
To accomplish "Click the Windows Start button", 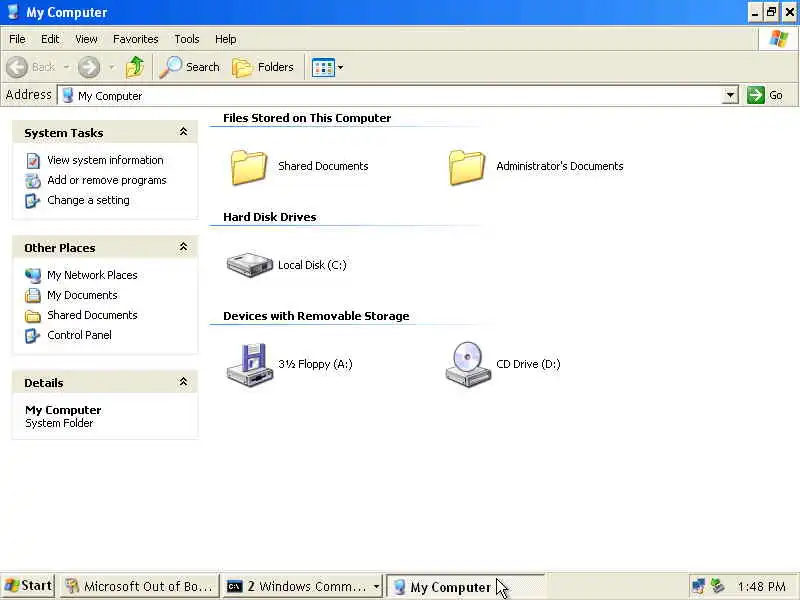I will click(29, 586).
